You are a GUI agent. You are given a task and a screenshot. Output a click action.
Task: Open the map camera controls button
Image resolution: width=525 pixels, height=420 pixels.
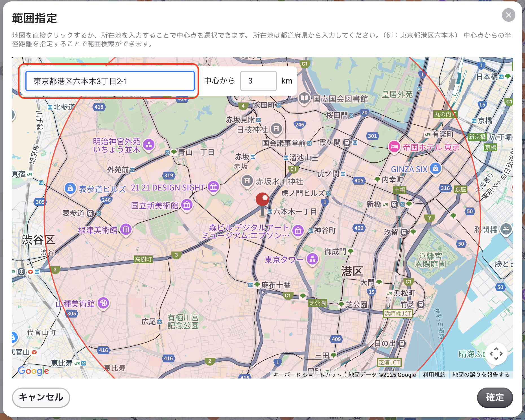[x=496, y=353]
